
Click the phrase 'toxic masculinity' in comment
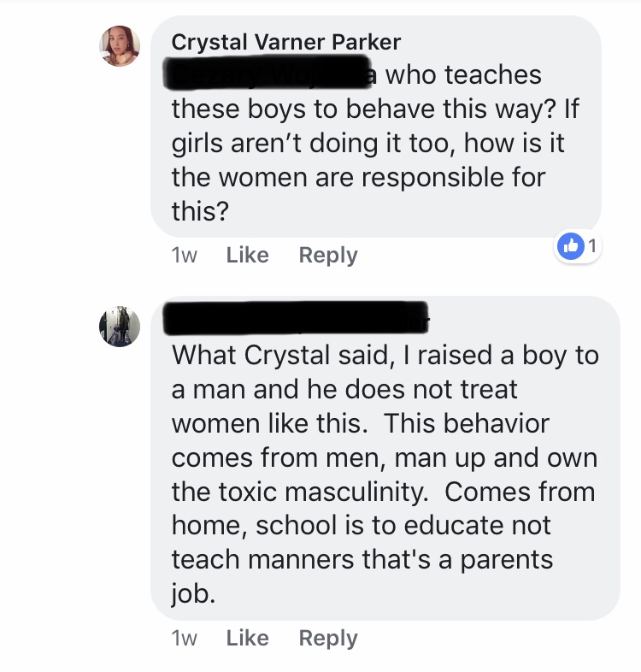click(320, 492)
